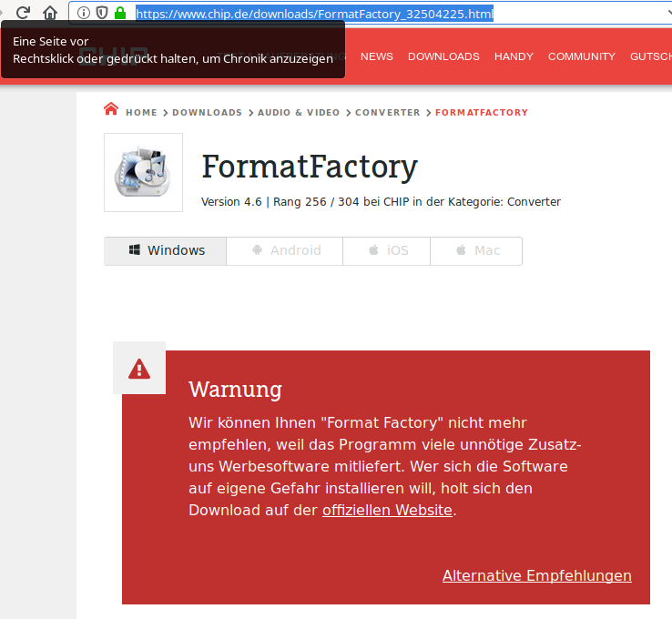The image size is (672, 619).
Task: Select the iOS platform tab
Action: [387, 251]
